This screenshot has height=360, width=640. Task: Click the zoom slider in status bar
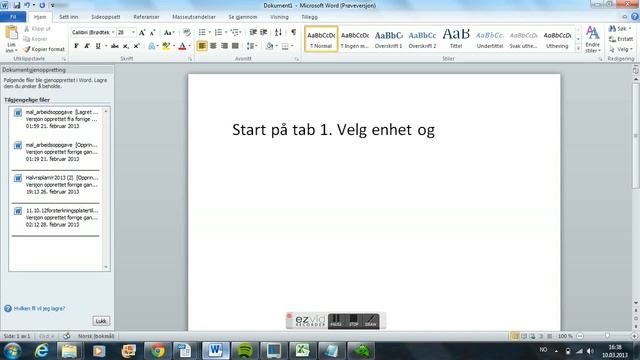point(607,336)
